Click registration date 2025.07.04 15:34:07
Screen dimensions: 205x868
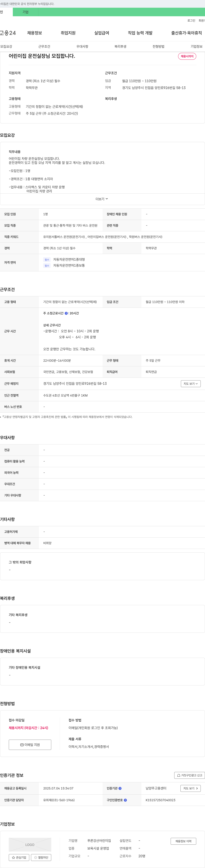pos(58,788)
